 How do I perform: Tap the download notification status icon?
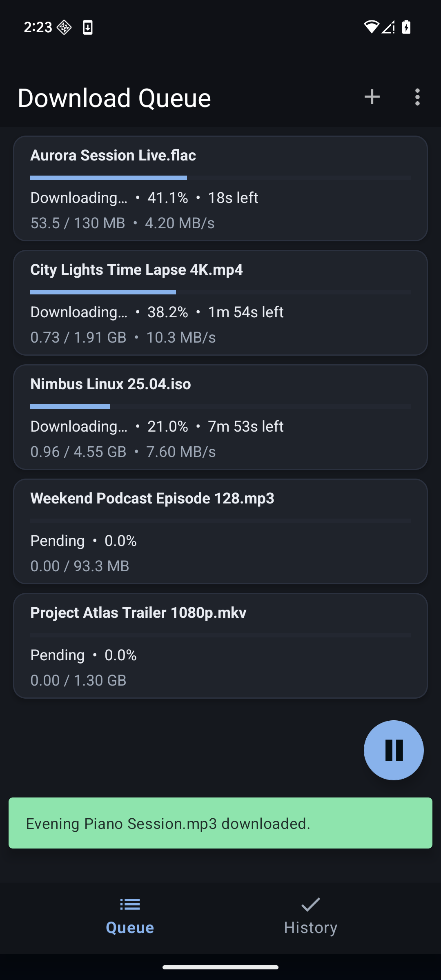click(x=88, y=27)
